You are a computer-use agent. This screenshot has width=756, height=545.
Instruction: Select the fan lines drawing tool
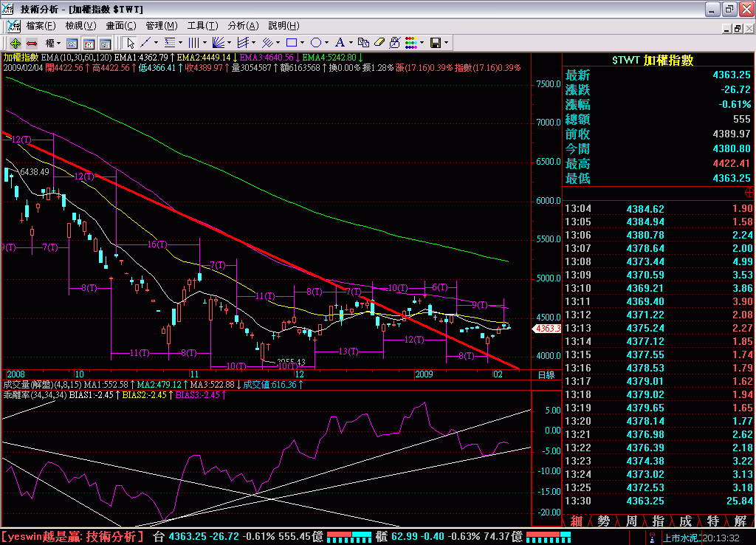[219, 44]
